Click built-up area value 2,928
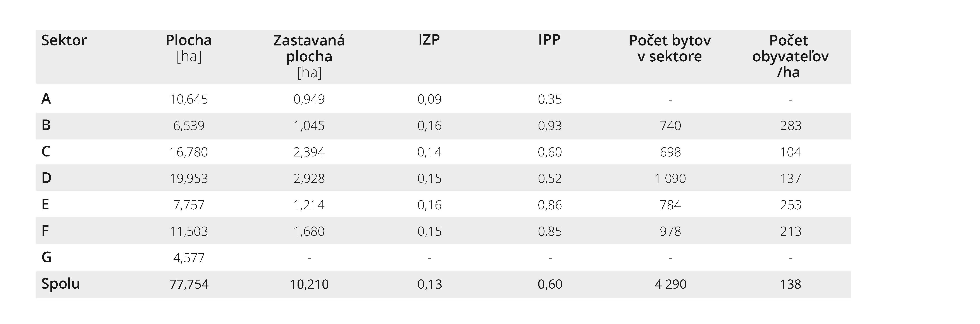The image size is (980, 324). pyautogui.click(x=309, y=178)
